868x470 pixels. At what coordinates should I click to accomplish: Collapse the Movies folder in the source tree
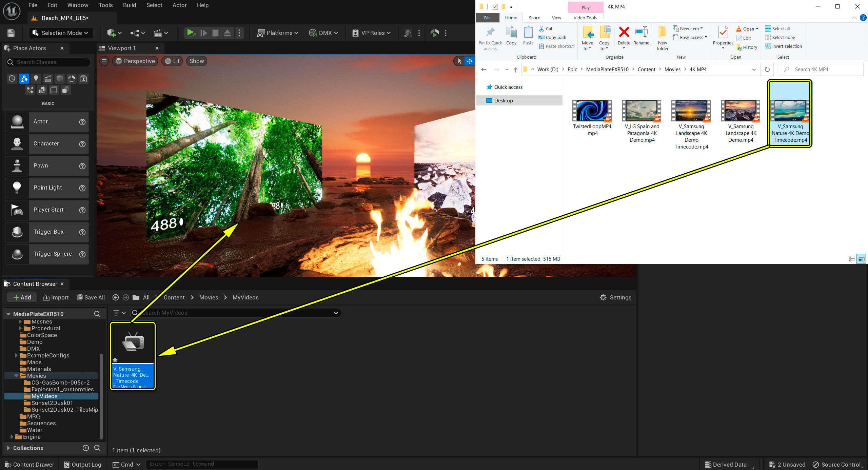coord(17,376)
